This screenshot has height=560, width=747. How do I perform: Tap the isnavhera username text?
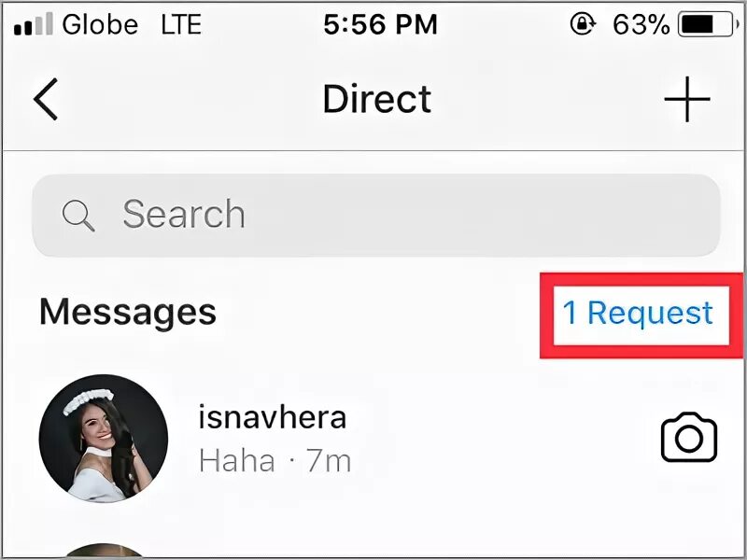[272, 416]
